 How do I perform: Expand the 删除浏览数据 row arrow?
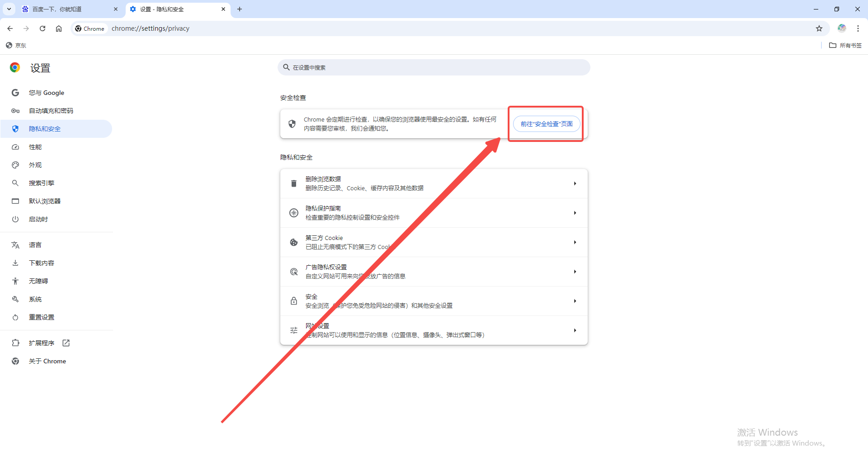[x=575, y=183]
